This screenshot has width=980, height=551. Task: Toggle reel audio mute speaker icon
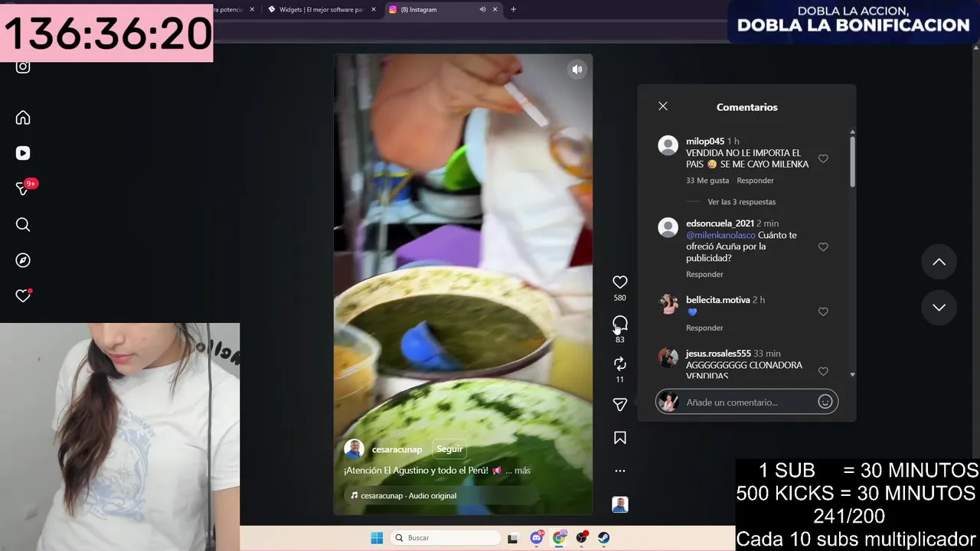(577, 70)
